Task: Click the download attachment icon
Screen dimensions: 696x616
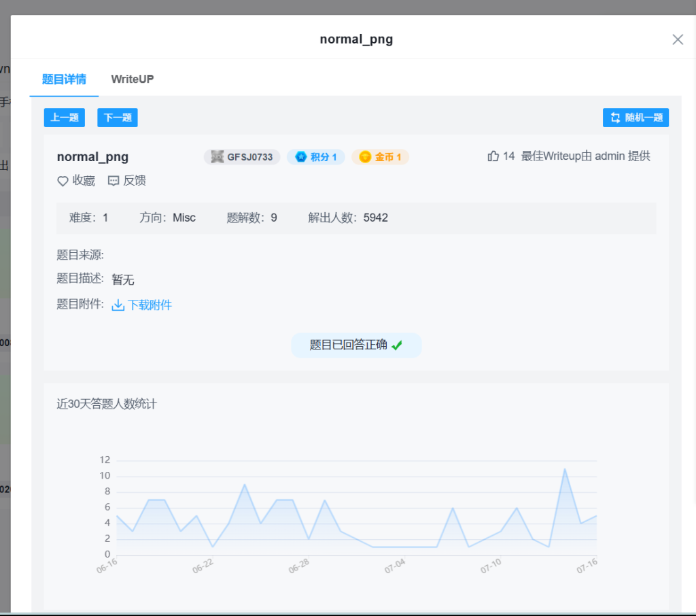Action: pyautogui.click(x=118, y=305)
